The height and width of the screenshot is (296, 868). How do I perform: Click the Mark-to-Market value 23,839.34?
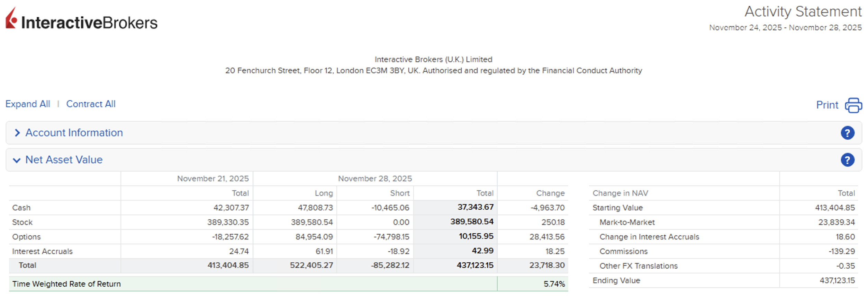pos(836,222)
